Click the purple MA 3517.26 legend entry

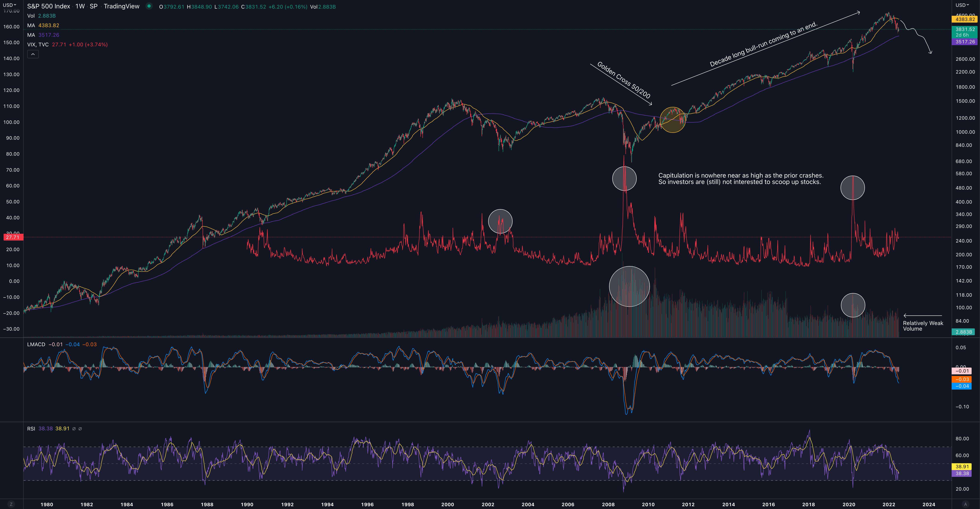[x=43, y=35]
